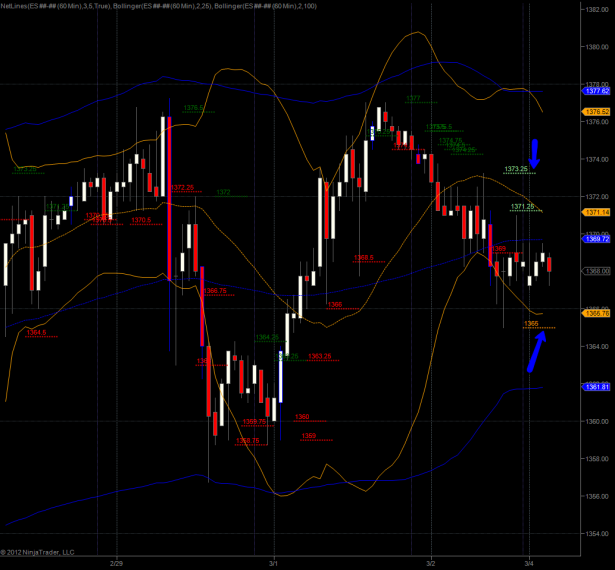
Task: Click the 3/4 date label
Action: coord(529,563)
